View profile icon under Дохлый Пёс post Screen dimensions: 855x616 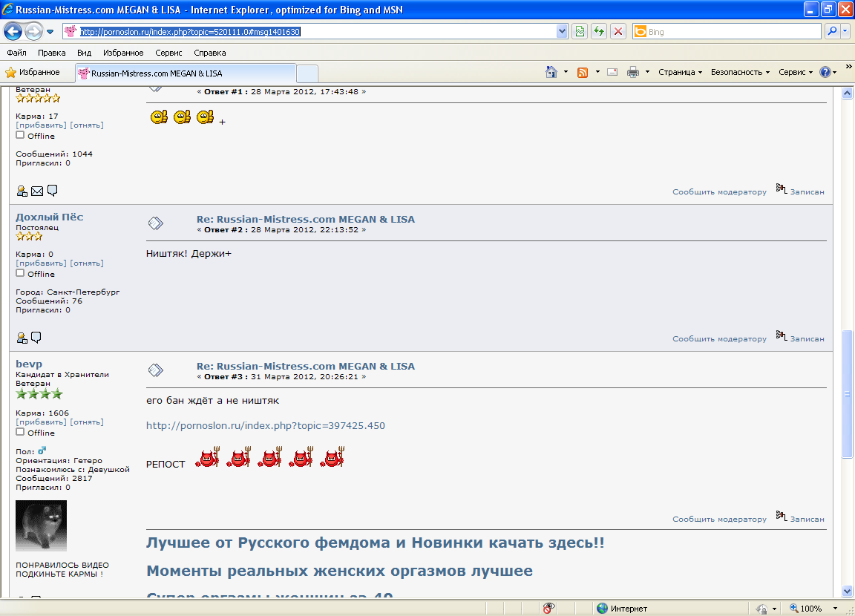22,338
